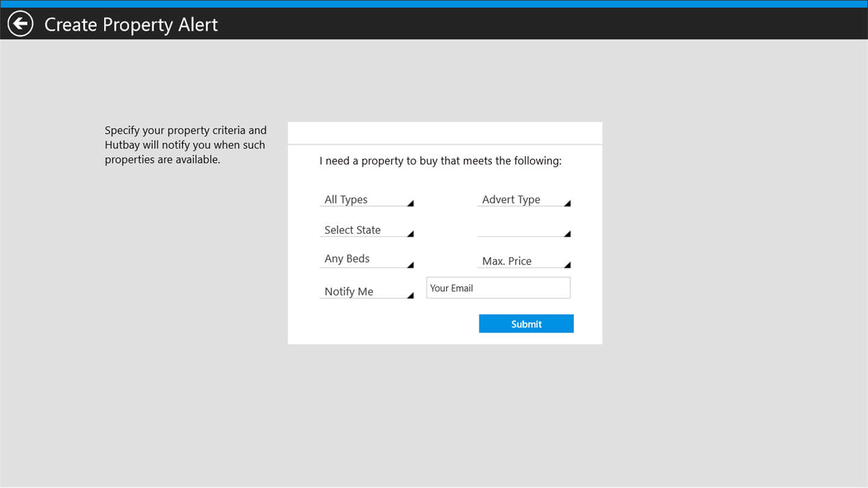Image resolution: width=868 pixels, height=488 pixels.
Task: Click the Notify Me dropdown arrow
Action: [410, 295]
